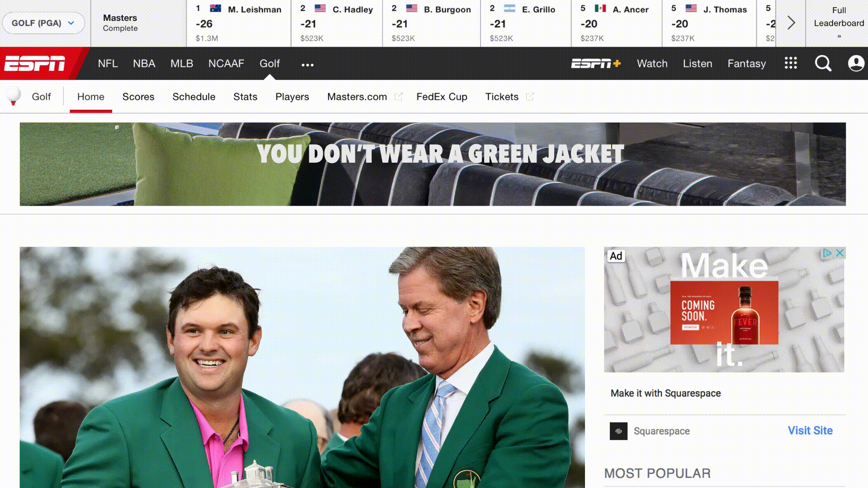Open the Tickets link

click(502, 97)
